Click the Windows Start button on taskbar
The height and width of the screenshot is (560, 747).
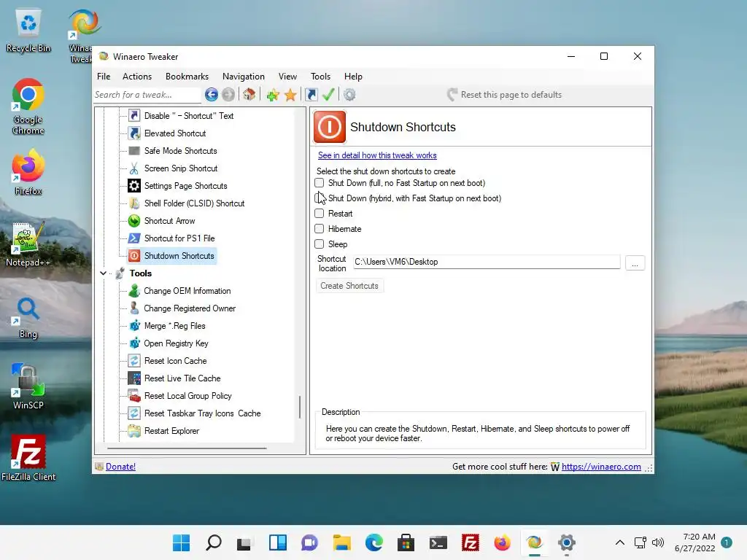click(x=181, y=542)
